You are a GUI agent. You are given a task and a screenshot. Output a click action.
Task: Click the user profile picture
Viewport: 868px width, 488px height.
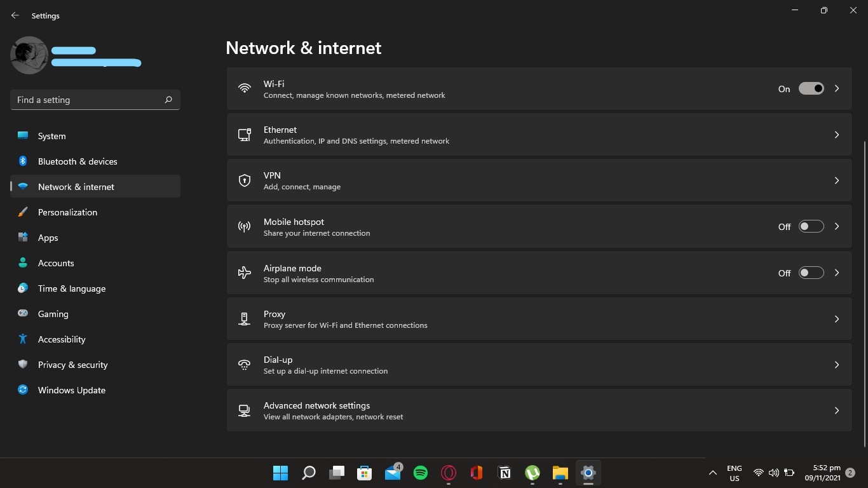29,55
